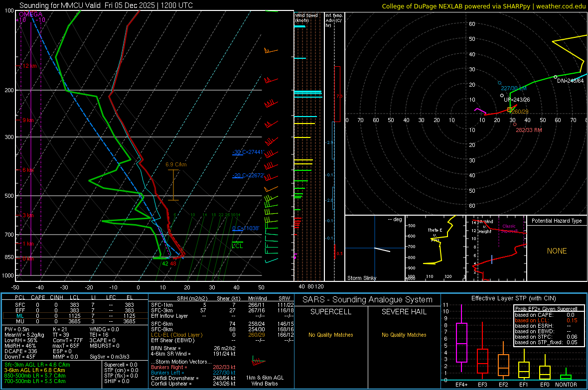Click the NONE hazard type text
The width and height of the screenshot is (588, 390).
click(557, 251)
